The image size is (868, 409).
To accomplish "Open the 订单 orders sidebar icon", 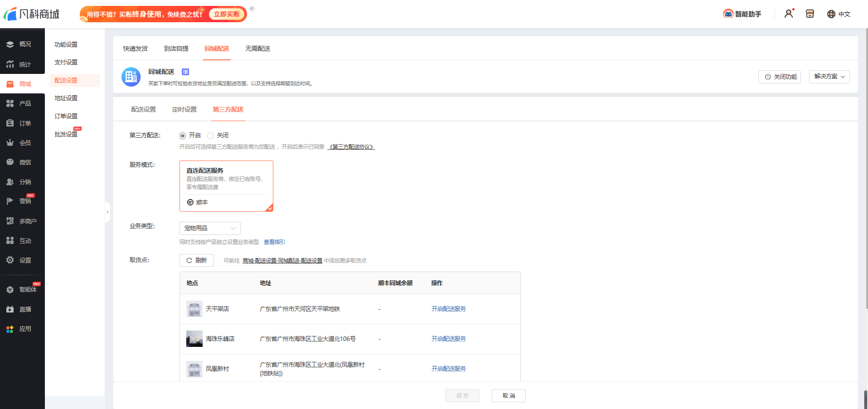I will [x=10, y=123].
